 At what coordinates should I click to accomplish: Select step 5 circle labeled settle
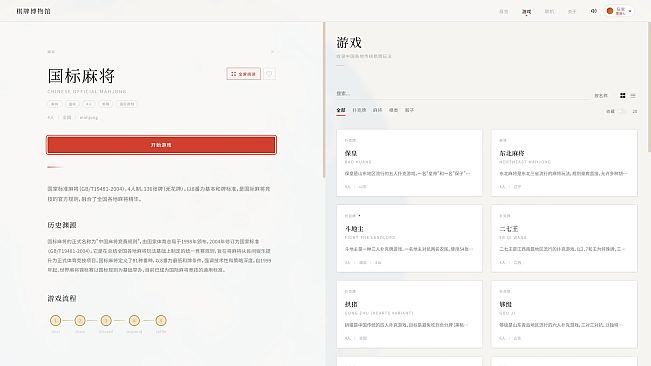161,320
